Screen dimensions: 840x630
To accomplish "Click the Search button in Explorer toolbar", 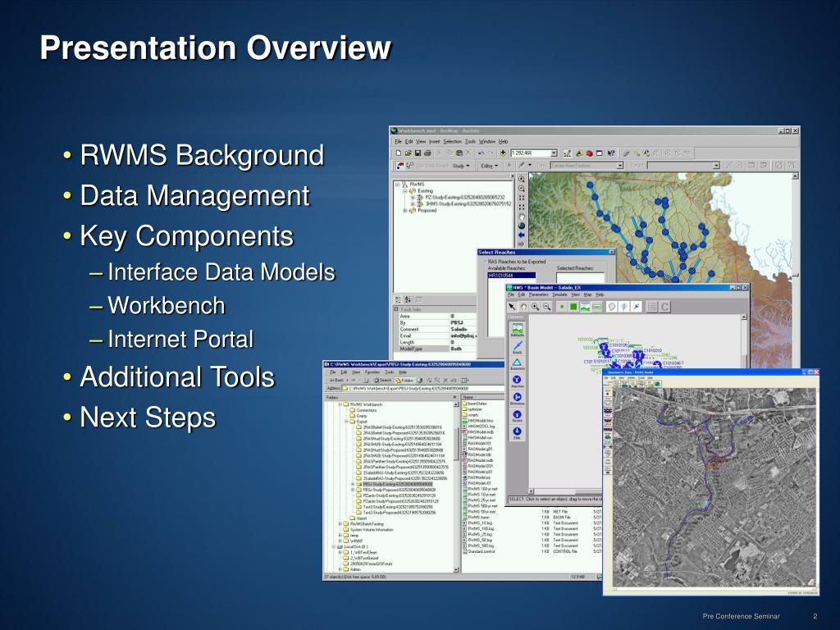I will click(x=383, y=381).
